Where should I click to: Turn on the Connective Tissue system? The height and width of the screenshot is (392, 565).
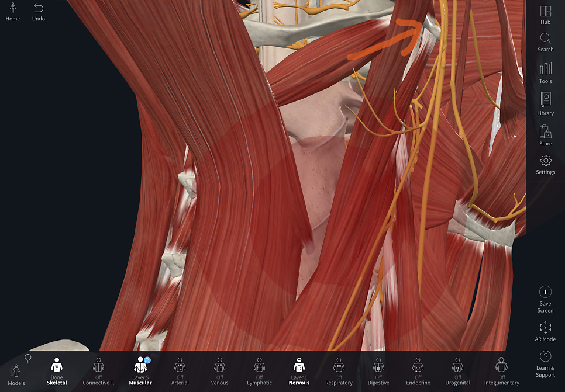click(98, 371)
